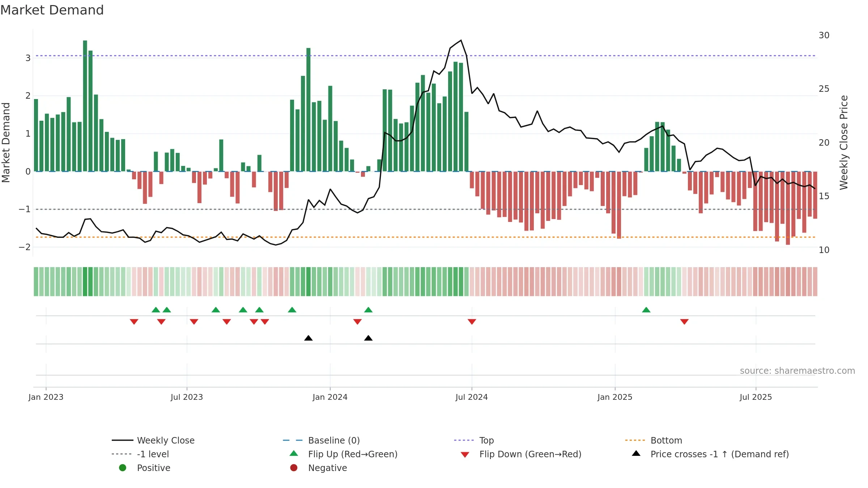The image size is (868, 488).
Task: Click the 3 tick on demand axis
Action: point(28,58)
